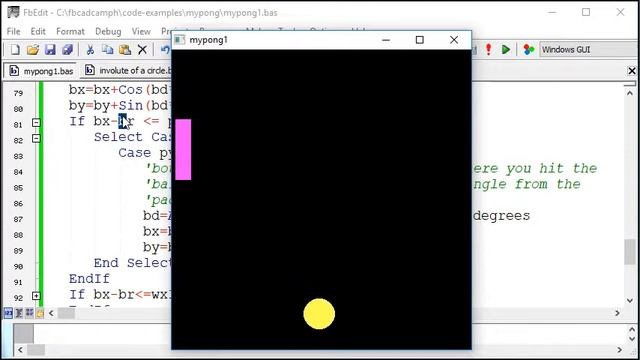
Task: Switch to the involute of a circle tab
Action: (127, 71)
